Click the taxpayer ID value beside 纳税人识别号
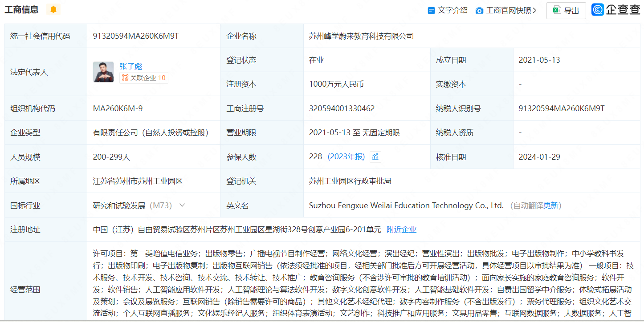 [562, 108]
